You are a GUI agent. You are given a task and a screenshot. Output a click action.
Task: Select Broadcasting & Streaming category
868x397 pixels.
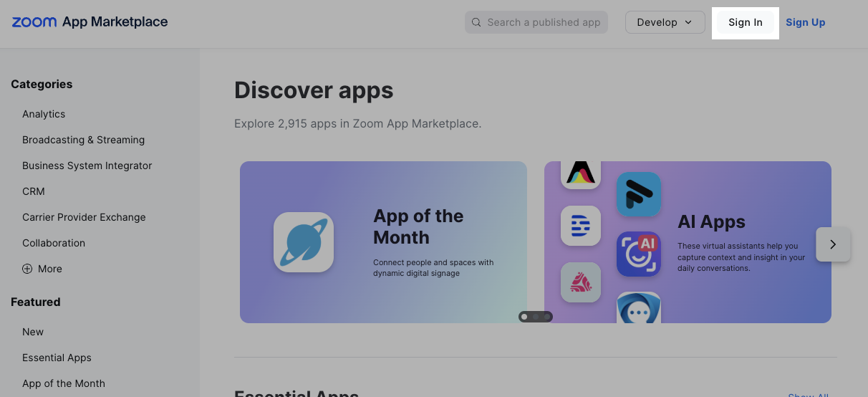[83, 140]
